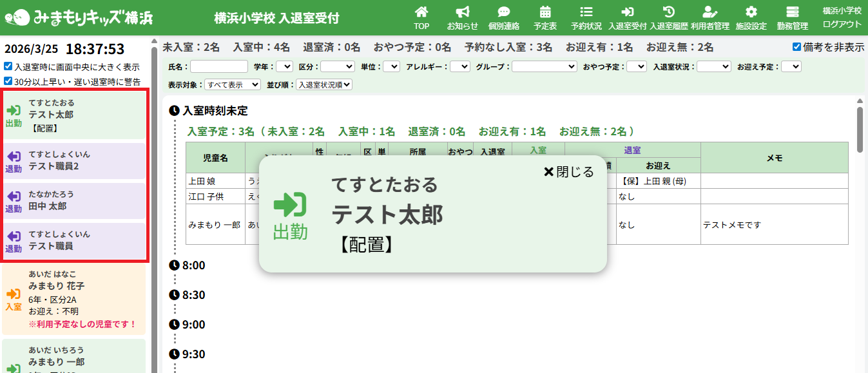The height and width of the screenshot is (373, 868).
Task: Click the 氏名 search input field
Action: [219, 66]
